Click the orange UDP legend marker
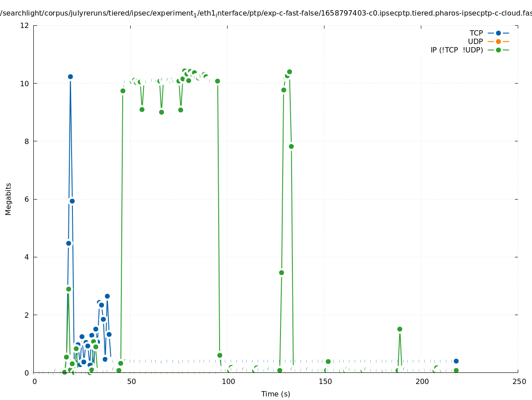This screenshot has height=400, width=532. point(498,42)
